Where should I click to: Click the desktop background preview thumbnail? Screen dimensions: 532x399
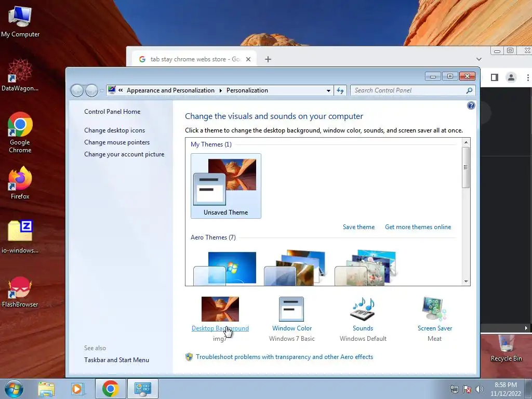tap(220, 309)
